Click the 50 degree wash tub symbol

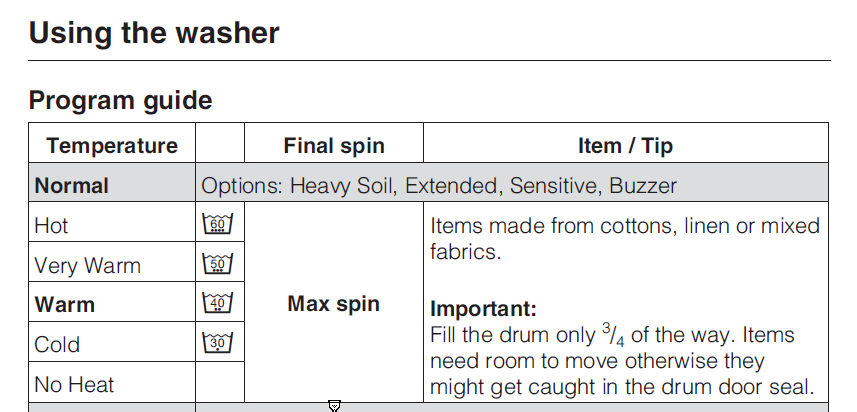218,263
